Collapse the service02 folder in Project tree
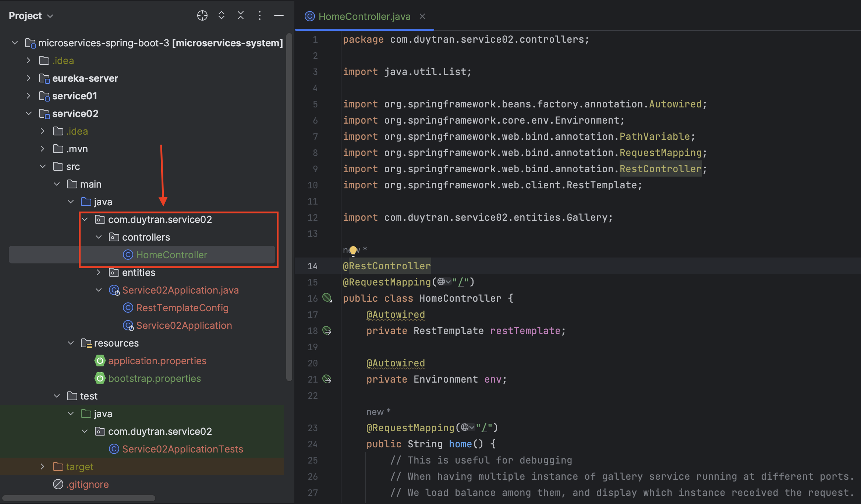The height and width of the screenshot is (504, 861). [x=29, y=113]
